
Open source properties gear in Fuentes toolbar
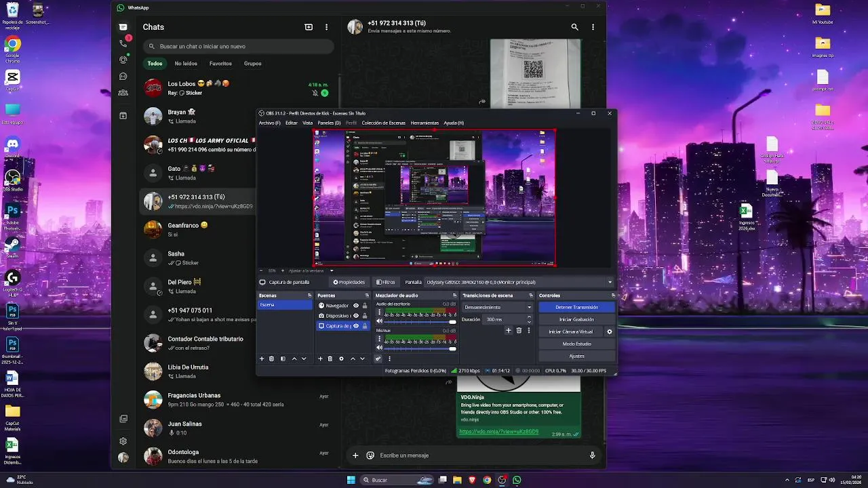coord(341,359)
